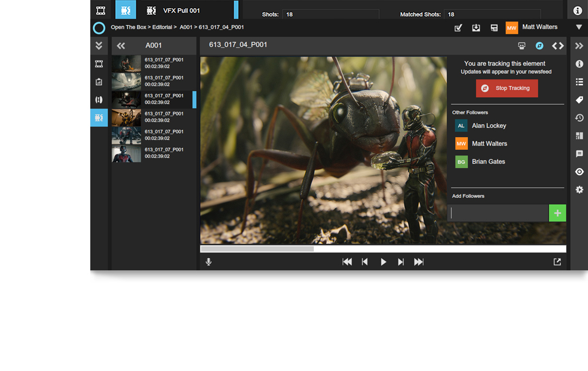Open the settings gear in right sidebar
The height and width of the screenshot is (371, 588).
click(579, 190)
